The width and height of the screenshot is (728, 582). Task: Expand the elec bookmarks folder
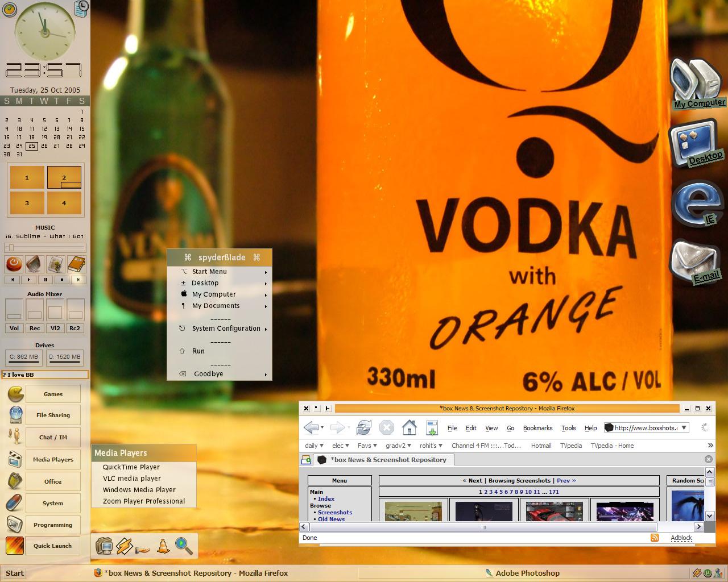pyautogui.click(x=341, y=446)
